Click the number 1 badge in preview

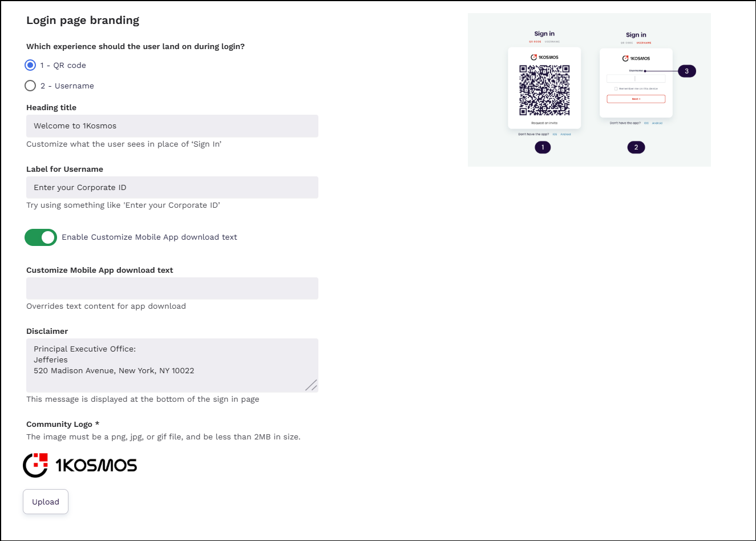pos(543,147)
